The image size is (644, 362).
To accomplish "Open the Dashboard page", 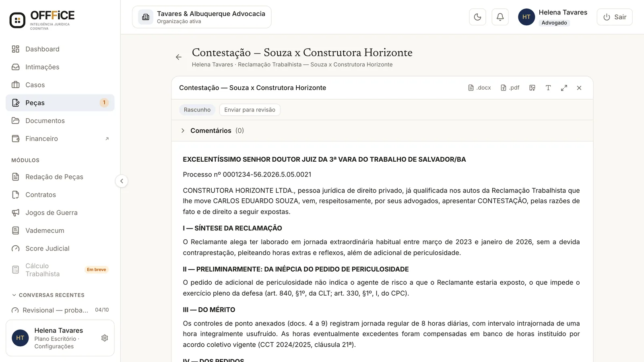I will coord(60,49).
